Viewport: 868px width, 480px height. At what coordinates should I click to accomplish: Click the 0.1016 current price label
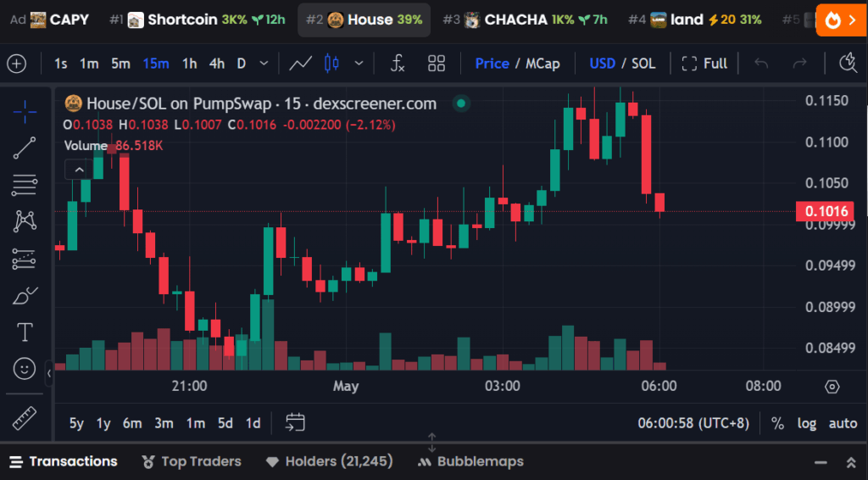click(825, 211)
